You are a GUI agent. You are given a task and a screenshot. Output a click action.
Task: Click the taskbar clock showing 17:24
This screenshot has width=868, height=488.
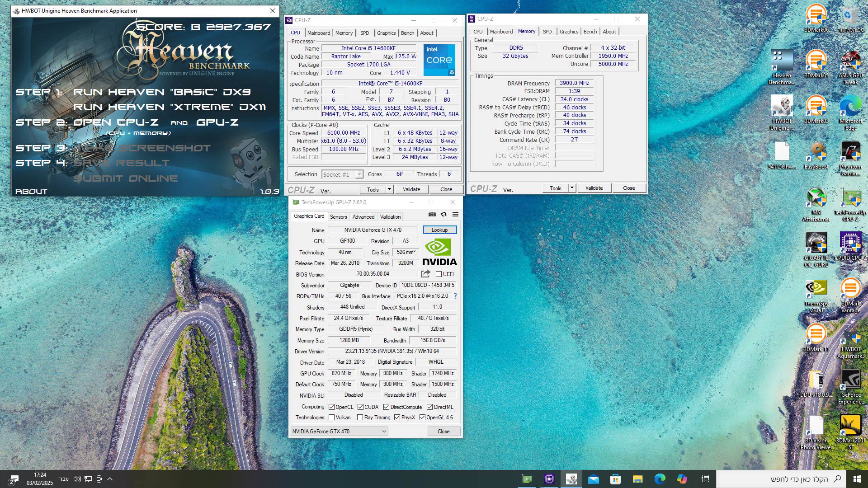[x=40, y=479]
